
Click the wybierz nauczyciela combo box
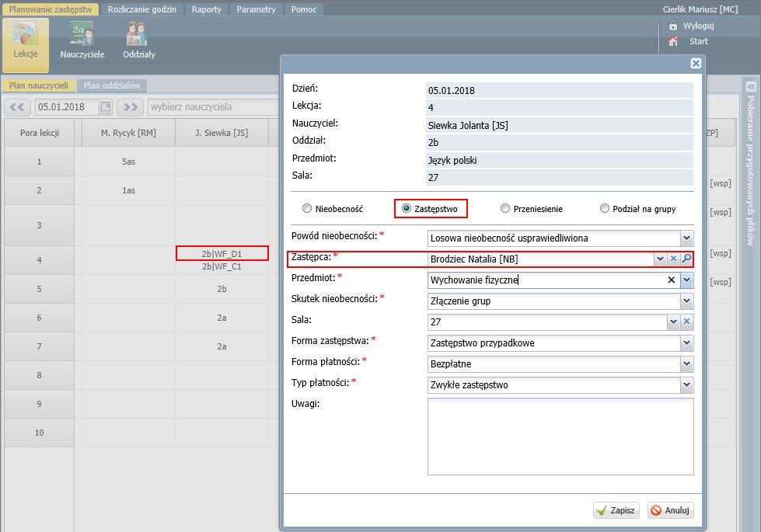tap(214, 106)
